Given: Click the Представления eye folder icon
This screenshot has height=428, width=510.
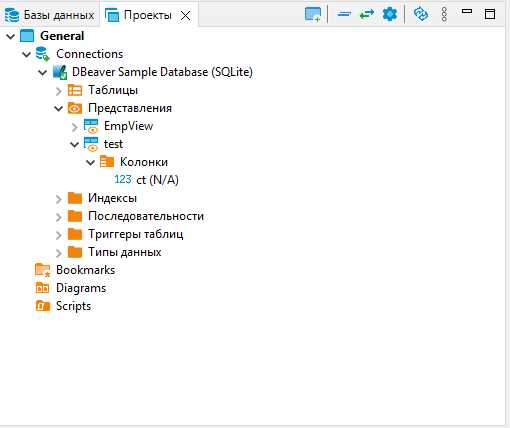Looking at the screenshot, I should coord(75,108).
